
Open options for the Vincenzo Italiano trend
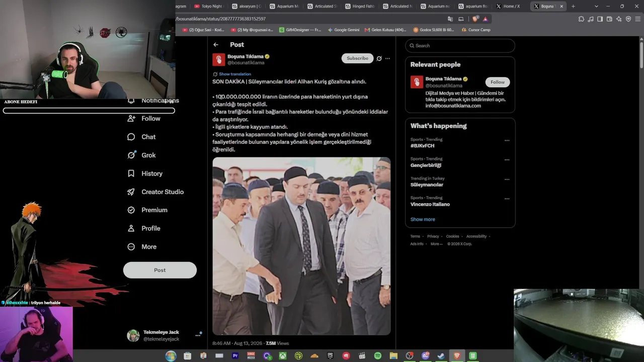[507, 199]
